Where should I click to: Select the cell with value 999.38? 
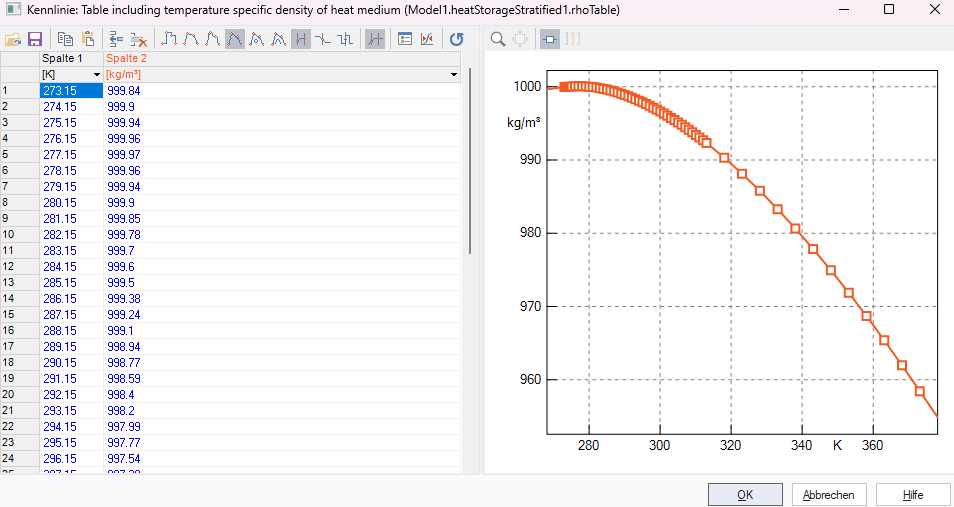(282, 298)
